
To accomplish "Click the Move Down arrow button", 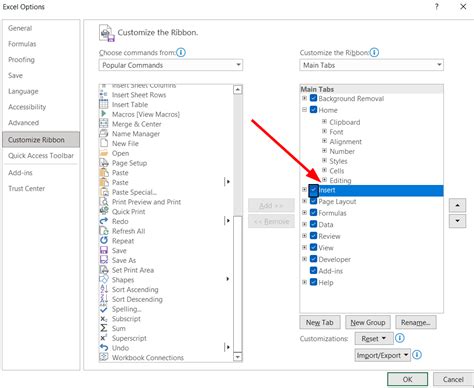I will [x=457, y=221].
